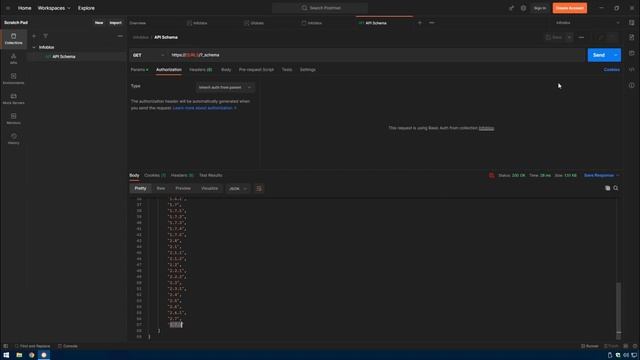The height and width of the screenshot is (360, 640).
Task: Select Raw response view
Action: pos(161,189)
